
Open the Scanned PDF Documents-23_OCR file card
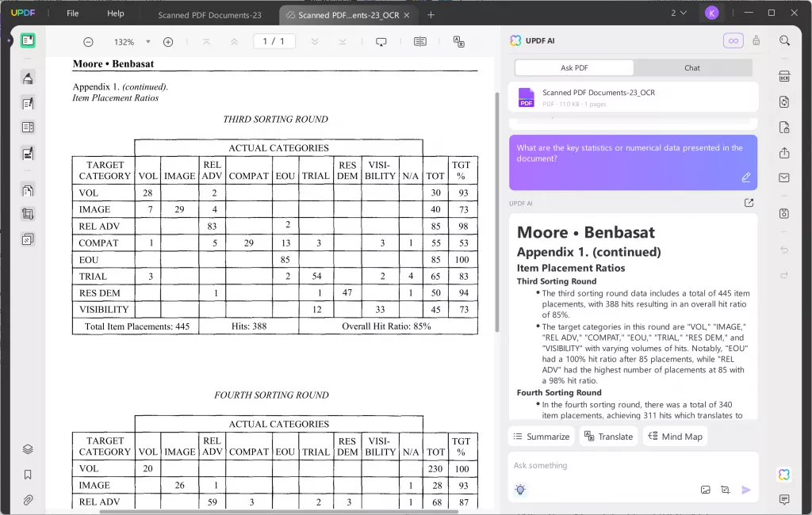pyautogui.click(x=633, y=97)
